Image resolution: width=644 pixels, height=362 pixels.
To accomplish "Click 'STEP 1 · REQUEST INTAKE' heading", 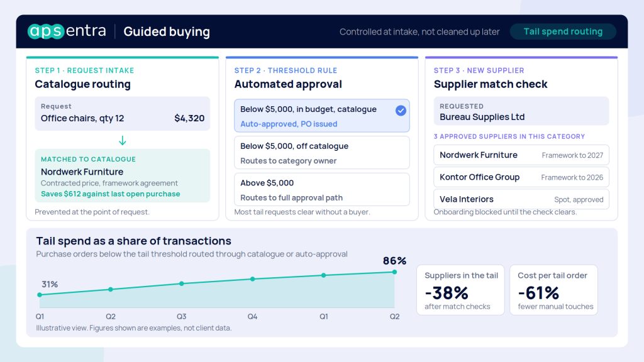I will 84,70.
